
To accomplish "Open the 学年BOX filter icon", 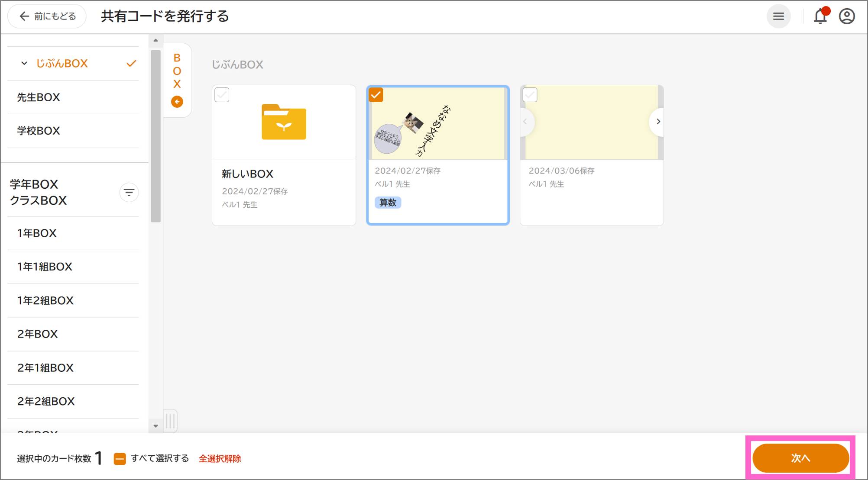I will point(129,192).
